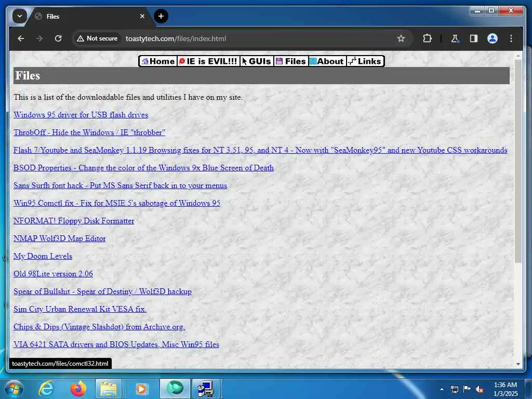Go to Home in the site navigation

point(158,61)
